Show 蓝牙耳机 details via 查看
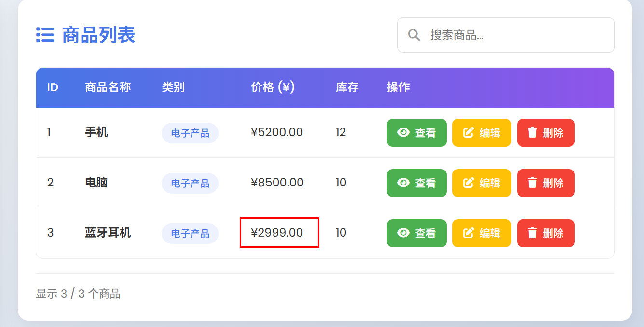The height and width of the screenshot is (327, 644). (417, 233)
